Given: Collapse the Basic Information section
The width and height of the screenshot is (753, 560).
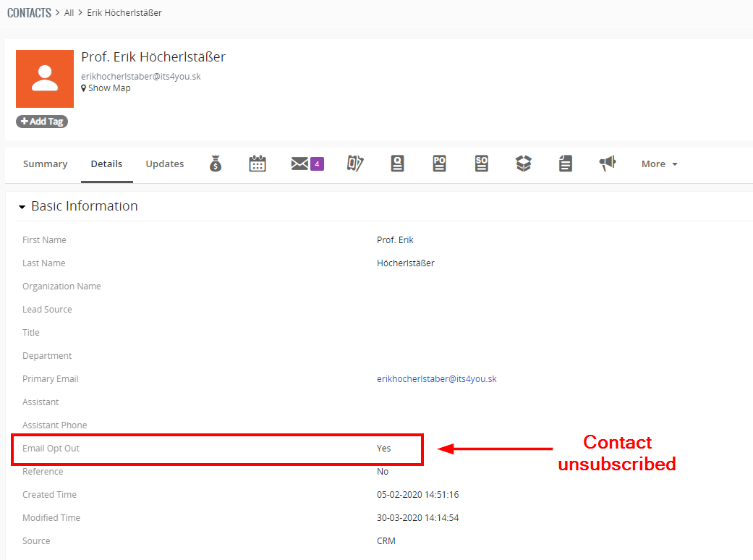Looking at the screenshot, I should [x=22, y=207].
